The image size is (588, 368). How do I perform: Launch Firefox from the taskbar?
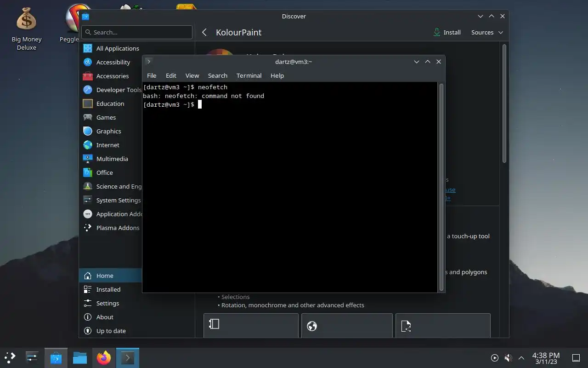104,357
